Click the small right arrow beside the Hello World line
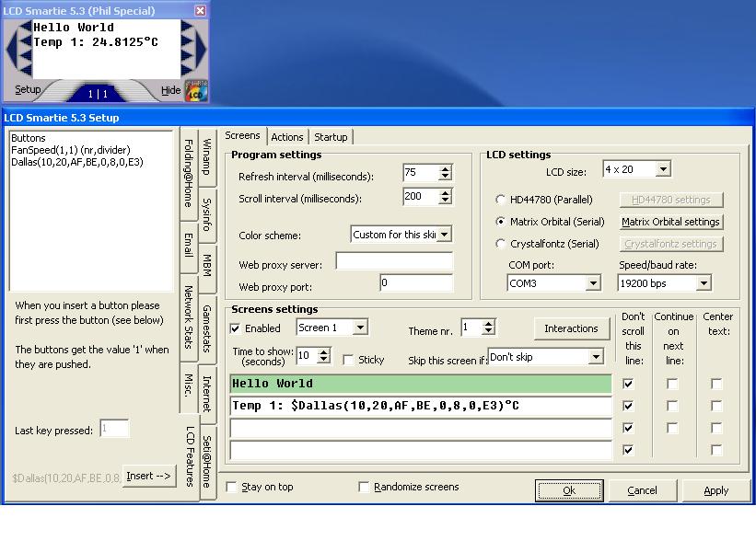The image size is (756, 552). [187, 27]
